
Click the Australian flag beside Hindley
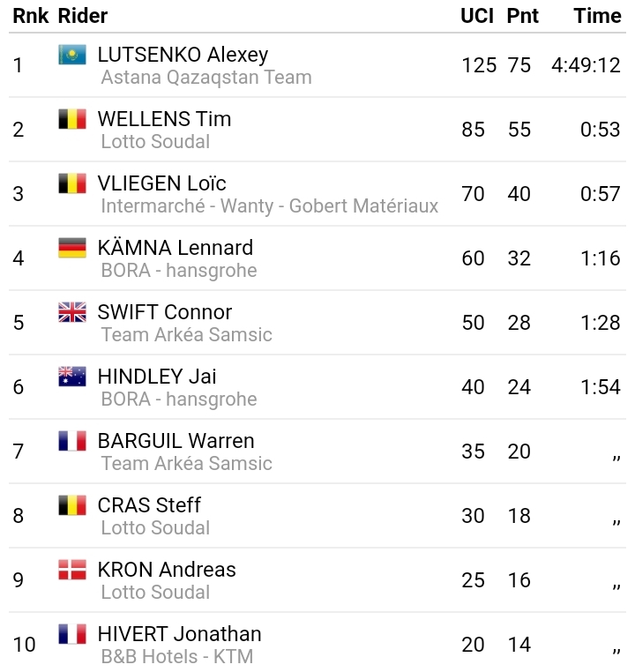(72, 377)
